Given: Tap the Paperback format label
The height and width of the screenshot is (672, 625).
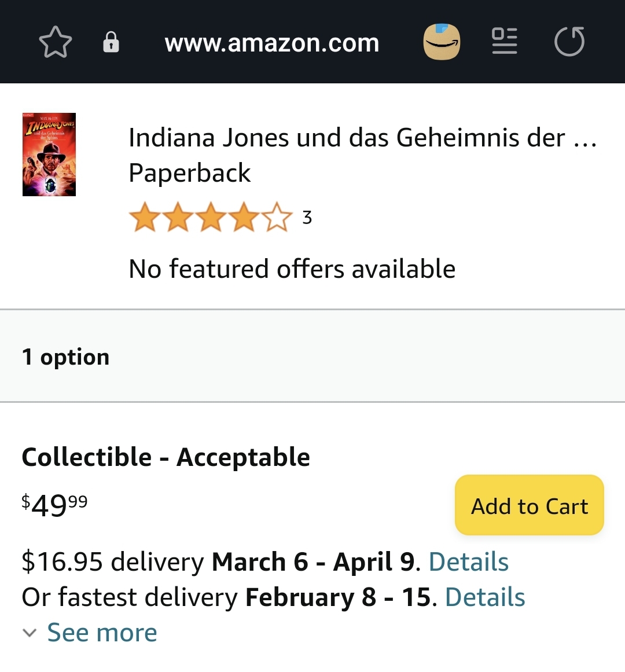Looking at the screenshot, I should pyautogui.click(x=190, y=172).
